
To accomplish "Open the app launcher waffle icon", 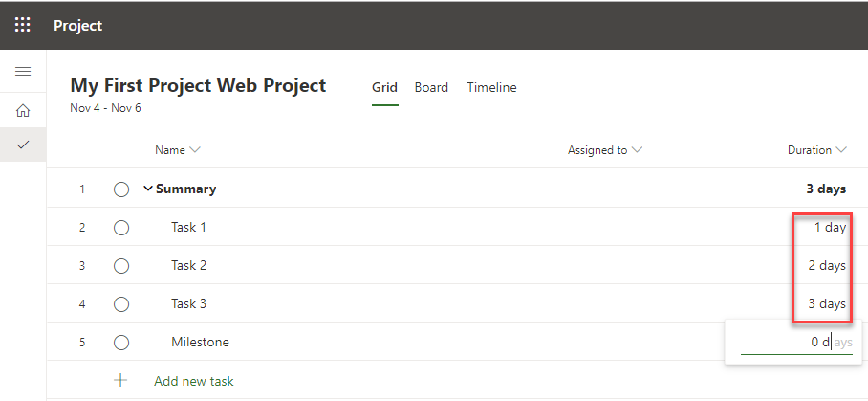I will [x=23, y=26].
